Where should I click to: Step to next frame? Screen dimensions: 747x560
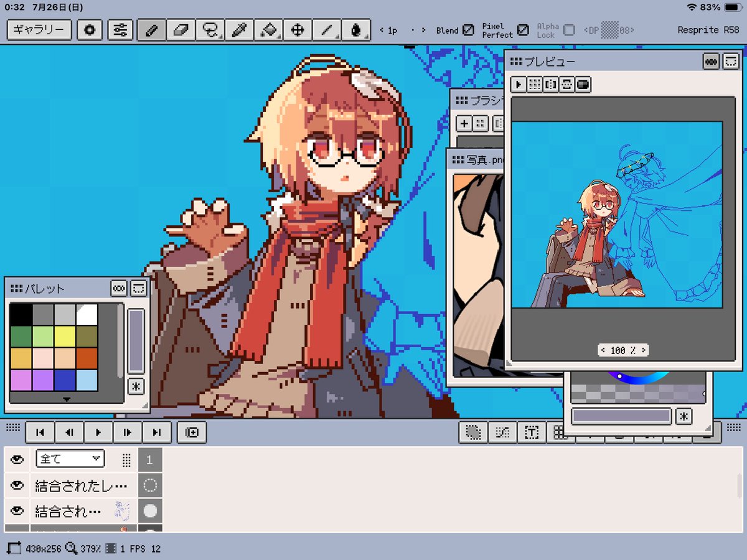click(128, 432)
